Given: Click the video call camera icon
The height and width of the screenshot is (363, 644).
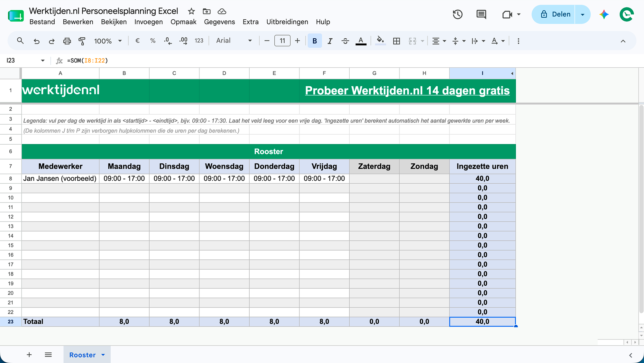Looking at the screenshot, I should click(507, 14).
